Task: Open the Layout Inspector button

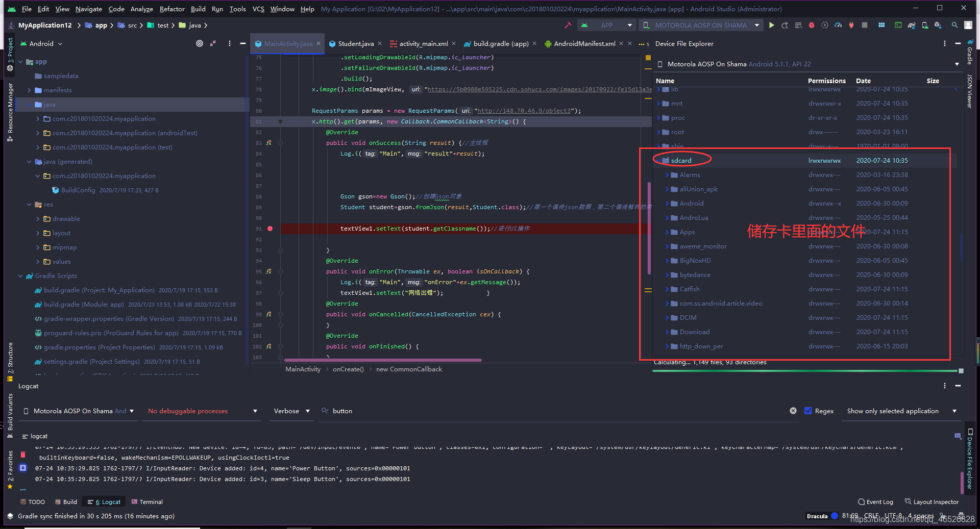Action: (932, 502)
